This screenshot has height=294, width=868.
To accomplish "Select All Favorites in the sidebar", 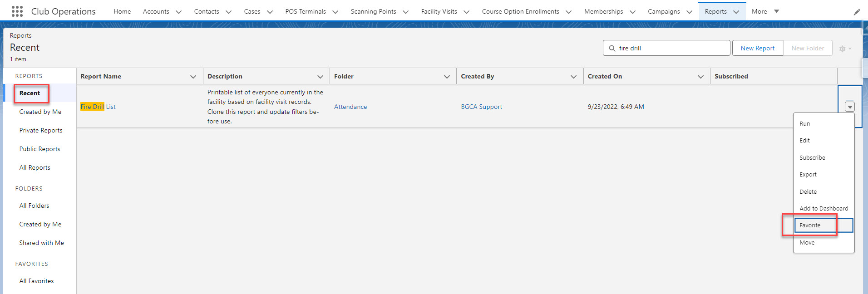I will [x=36, y=281].
